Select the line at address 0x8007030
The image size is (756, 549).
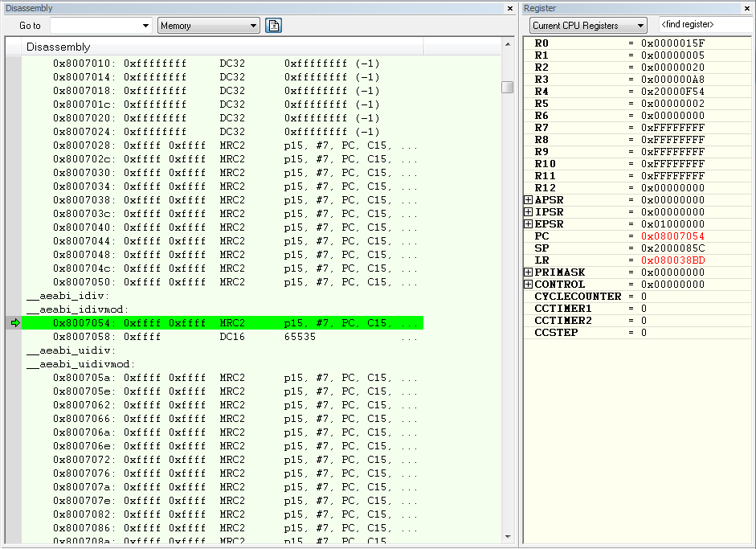223,172
